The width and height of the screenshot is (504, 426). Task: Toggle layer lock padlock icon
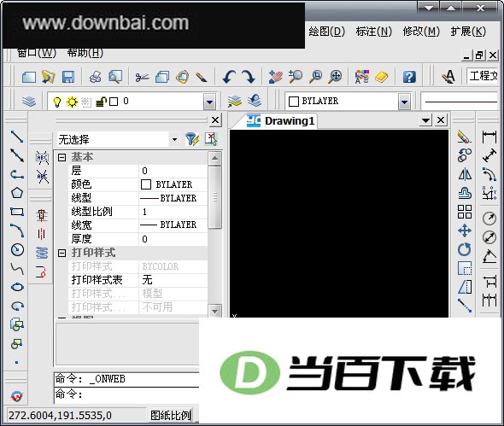[x=102, y=102]
